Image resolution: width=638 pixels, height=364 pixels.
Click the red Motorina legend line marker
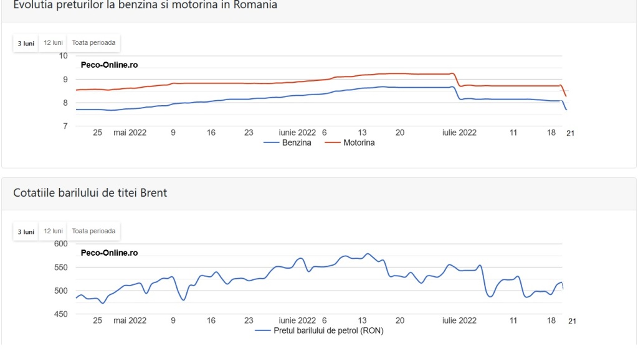[x=333, y=142]
